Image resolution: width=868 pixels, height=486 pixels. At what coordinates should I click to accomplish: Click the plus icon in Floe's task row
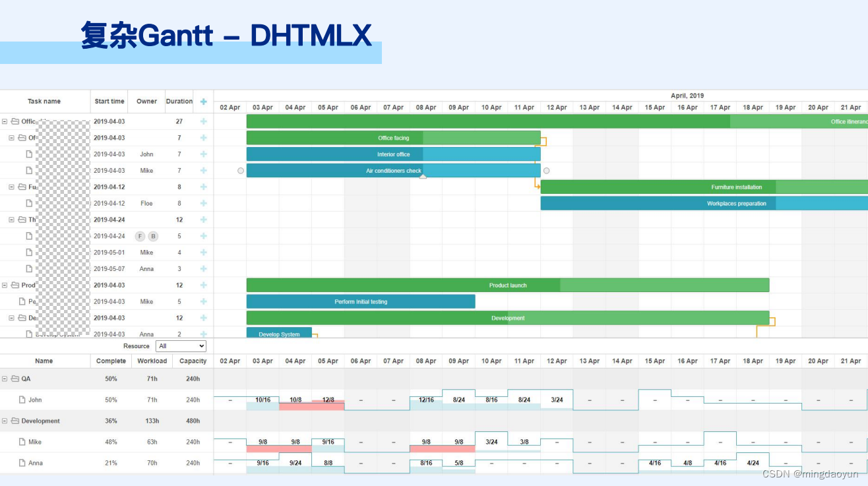[x=203, y=203]
